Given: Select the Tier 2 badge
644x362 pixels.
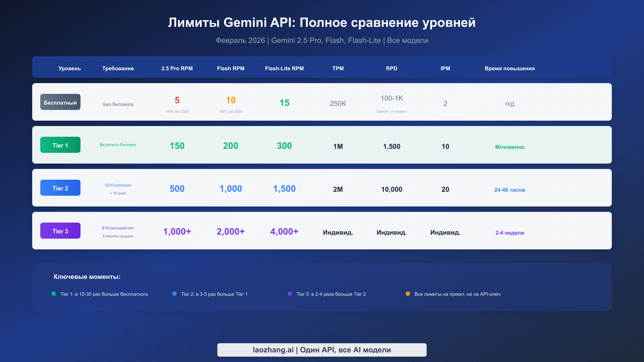Looking at the screenshot, I should pos(60,187).
